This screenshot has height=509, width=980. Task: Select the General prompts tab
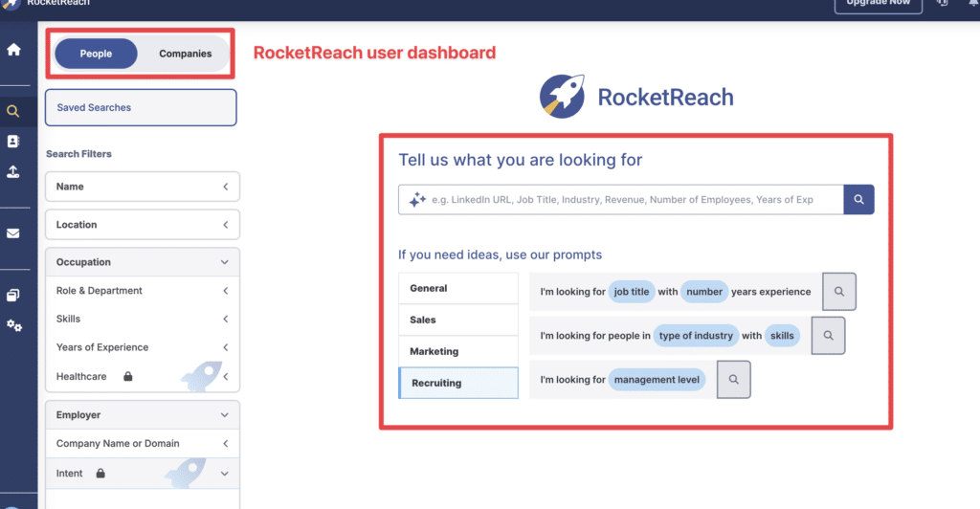(458, 288)
